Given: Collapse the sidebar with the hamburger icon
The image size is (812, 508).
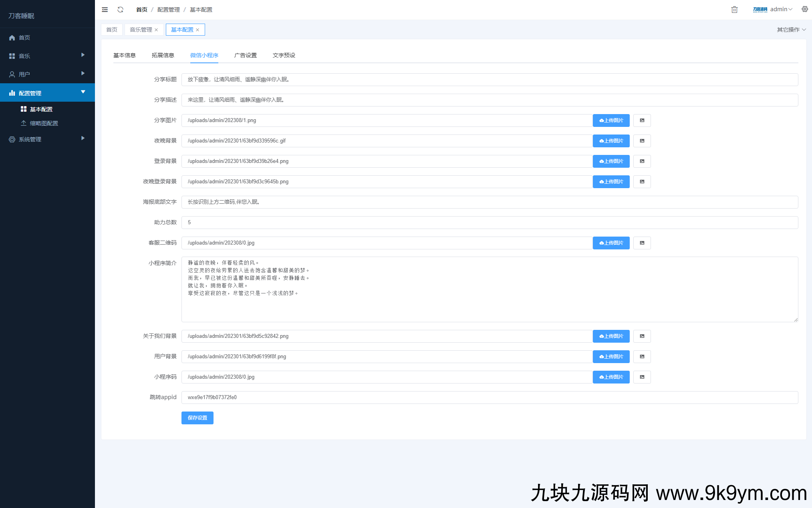Looking at the screenshot, I should pos(105,9).
